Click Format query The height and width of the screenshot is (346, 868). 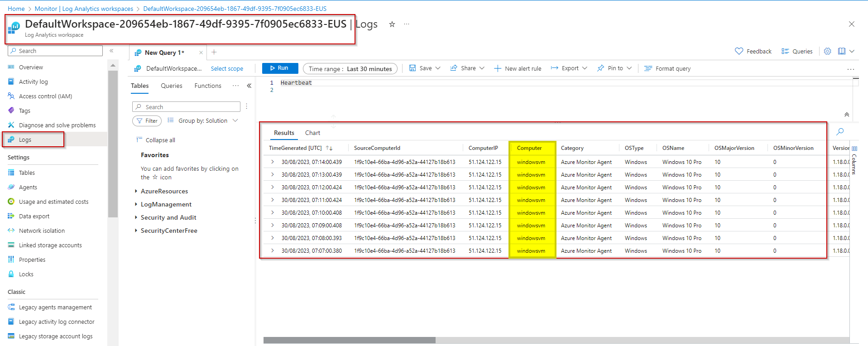[x=667, y=68]
